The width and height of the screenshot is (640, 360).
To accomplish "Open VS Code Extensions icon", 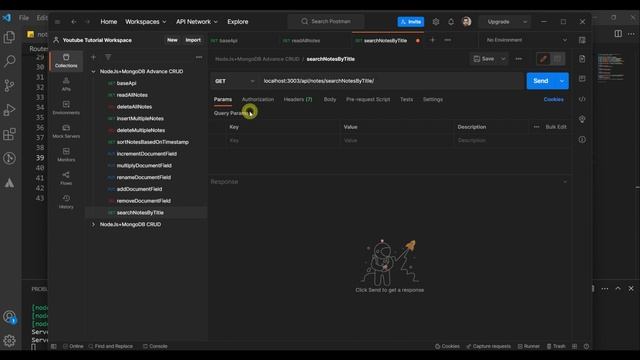I will click(x=9, y=134).
